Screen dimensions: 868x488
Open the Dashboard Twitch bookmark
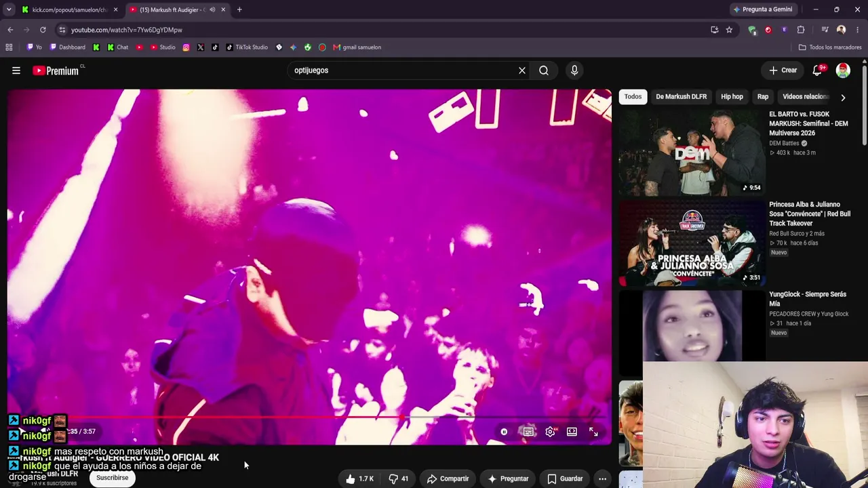click(x=67, y=47)
